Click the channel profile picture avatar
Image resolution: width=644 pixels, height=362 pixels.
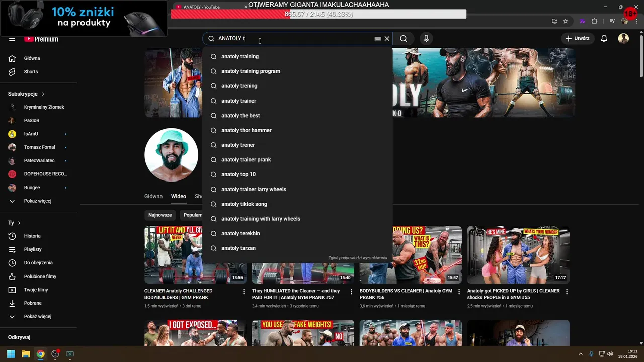point(171,155)
